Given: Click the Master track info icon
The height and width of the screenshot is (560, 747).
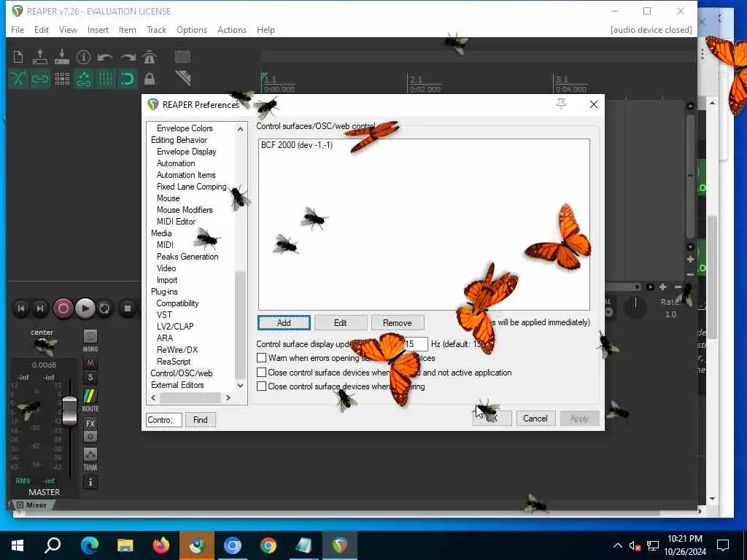Looking at the screenshot, I should tap(90, 483).
